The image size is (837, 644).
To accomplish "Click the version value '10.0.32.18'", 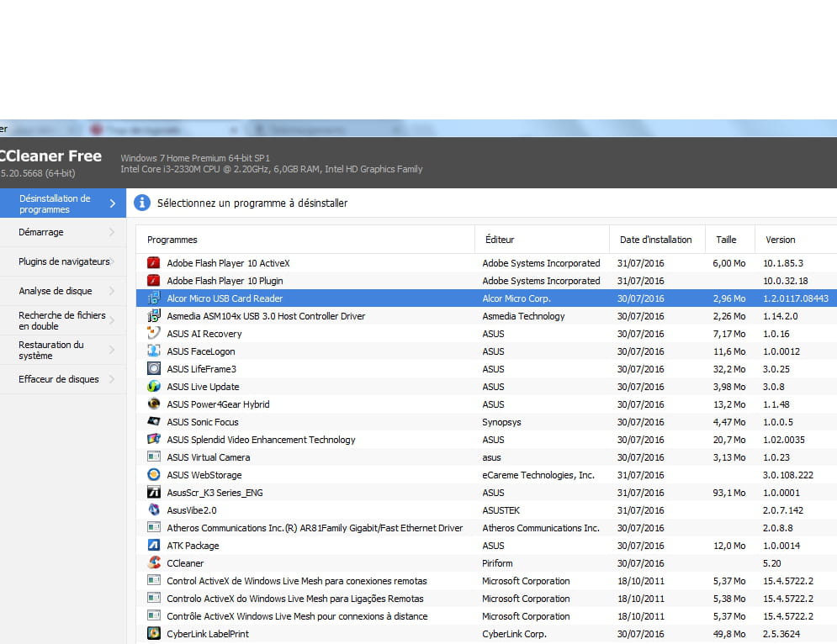I will click(x=785, y=281).
